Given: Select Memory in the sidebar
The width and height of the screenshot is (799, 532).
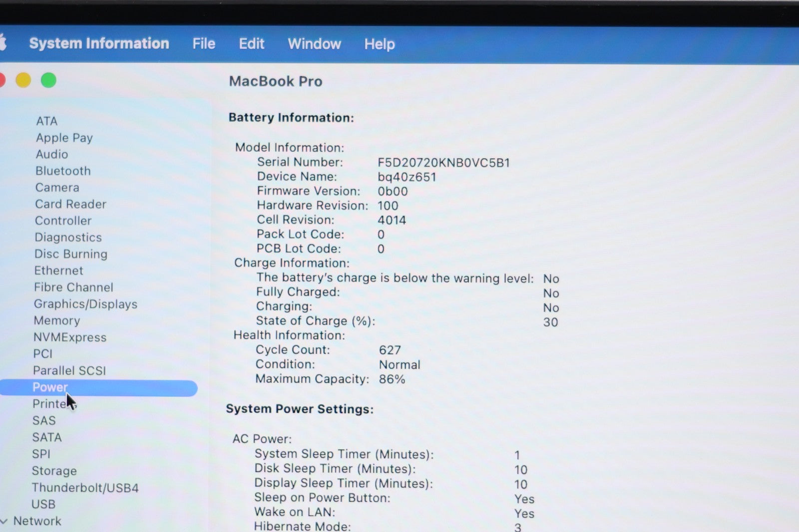Looking at the screenshot, I should [x=56, y=320].
